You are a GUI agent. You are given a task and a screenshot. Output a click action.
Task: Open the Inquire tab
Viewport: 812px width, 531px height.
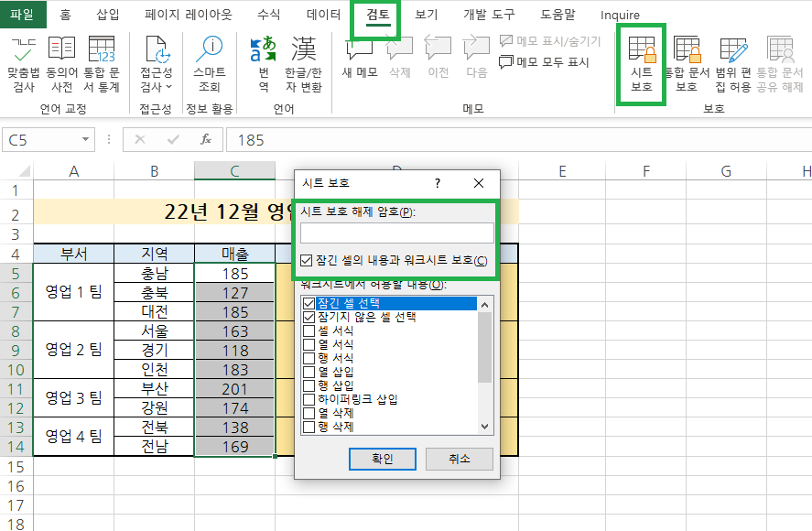tap(620, 15)
